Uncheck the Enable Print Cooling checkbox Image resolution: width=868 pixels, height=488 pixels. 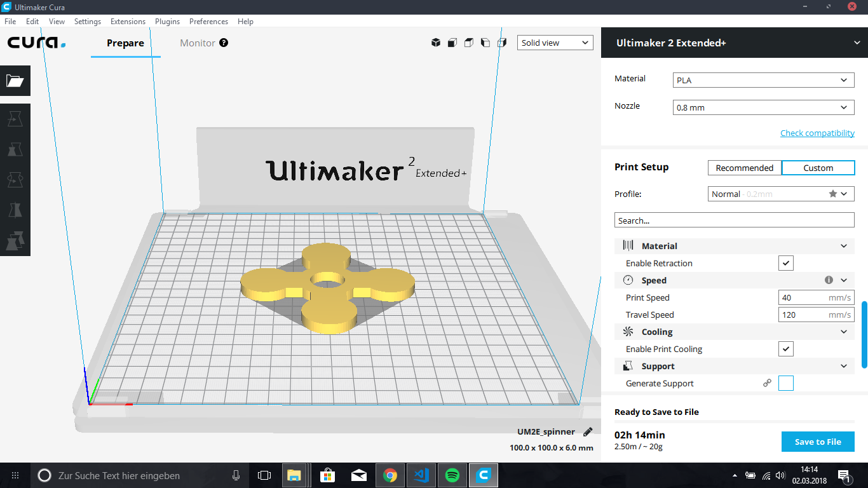point(786,349)
